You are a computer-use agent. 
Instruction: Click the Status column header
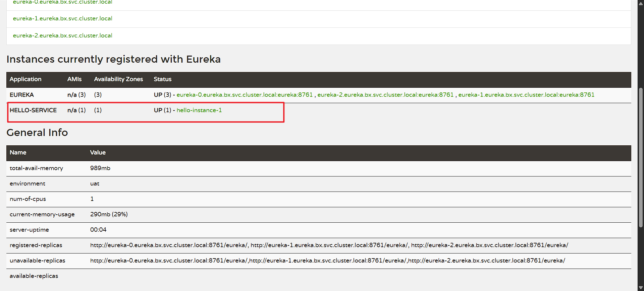coord(163,79)
